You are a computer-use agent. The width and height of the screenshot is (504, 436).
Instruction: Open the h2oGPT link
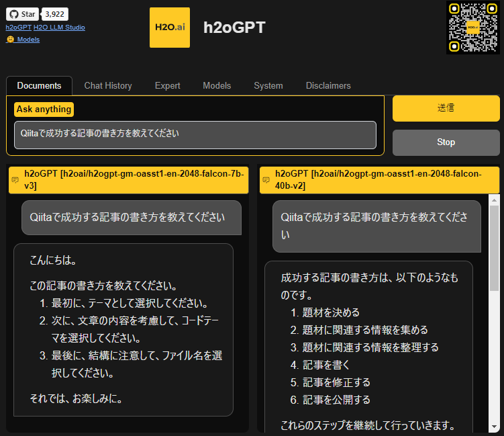(18, 28)
